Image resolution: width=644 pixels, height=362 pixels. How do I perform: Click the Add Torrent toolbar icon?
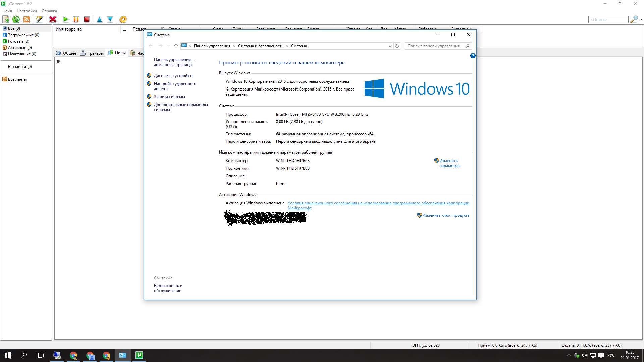click(x=6, y=19)
